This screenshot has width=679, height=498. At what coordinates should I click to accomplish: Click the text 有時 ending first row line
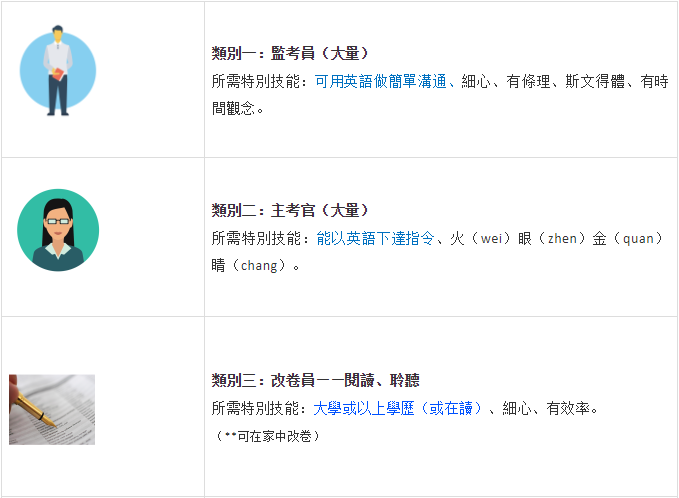[x=654, y=81]
